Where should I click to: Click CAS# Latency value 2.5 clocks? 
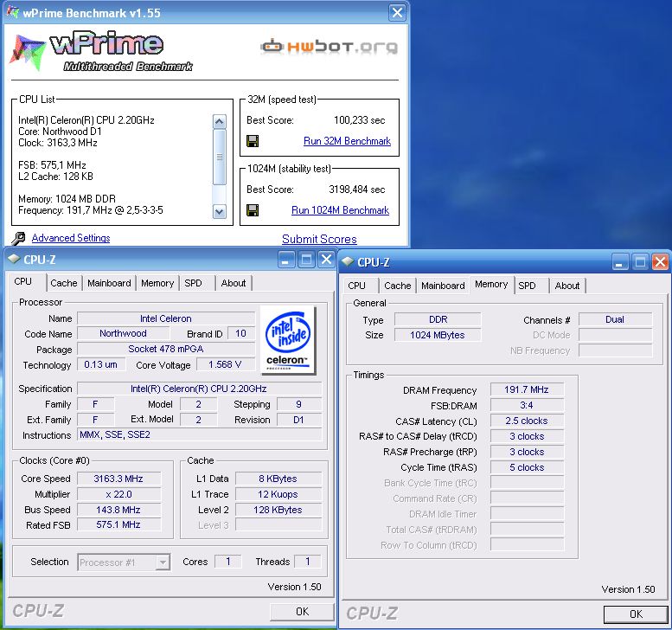pyautogui.click(x=527, y=421)
